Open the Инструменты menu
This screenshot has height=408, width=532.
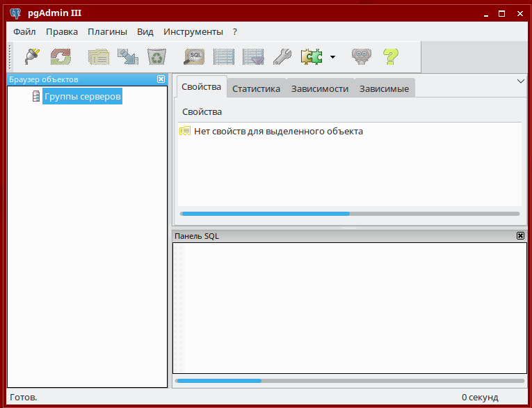point(193,31)
